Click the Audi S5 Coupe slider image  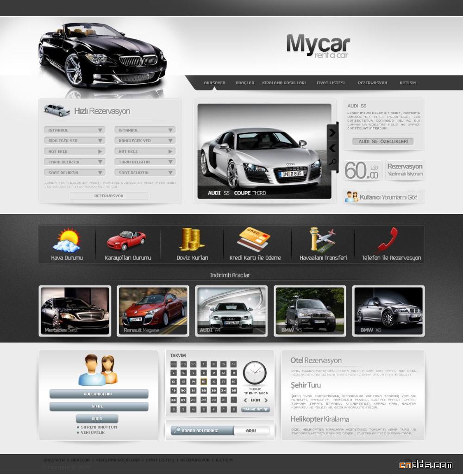[264, 151]
